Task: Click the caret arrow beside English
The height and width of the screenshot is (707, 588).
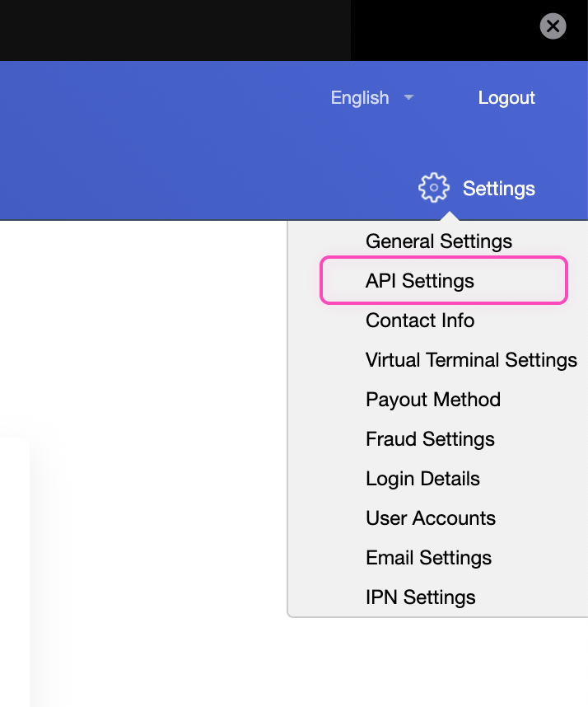Action: (408, 97)
